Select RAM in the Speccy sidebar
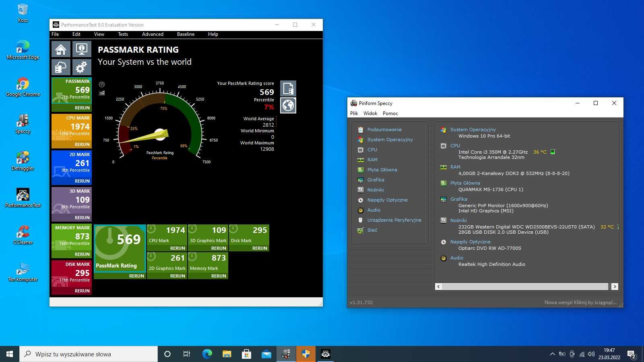Image resolution: width=644 pixels, height=362 pixels. click(x=372, y=160)
